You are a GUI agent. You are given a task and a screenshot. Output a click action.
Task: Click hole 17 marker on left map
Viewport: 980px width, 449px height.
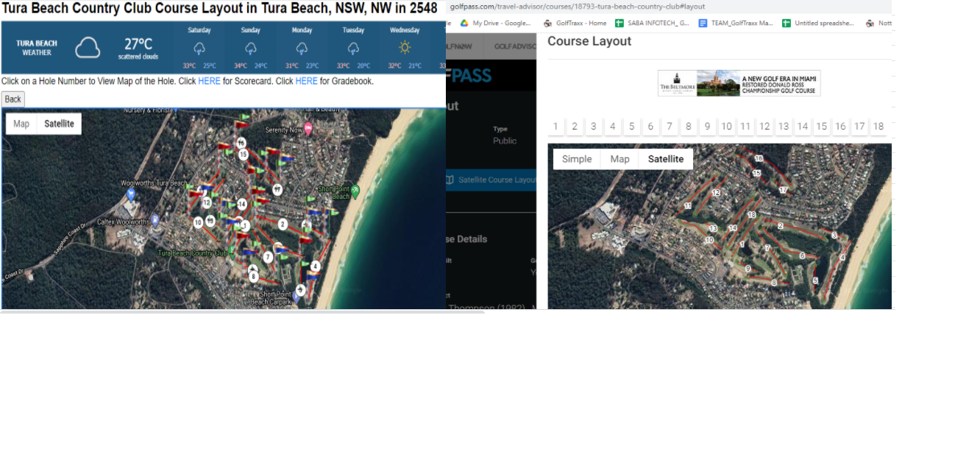(277, 189)
